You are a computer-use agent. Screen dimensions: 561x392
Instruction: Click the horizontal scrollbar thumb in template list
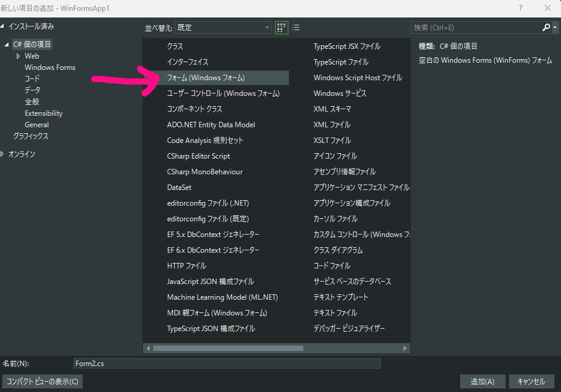click(228, 349)
